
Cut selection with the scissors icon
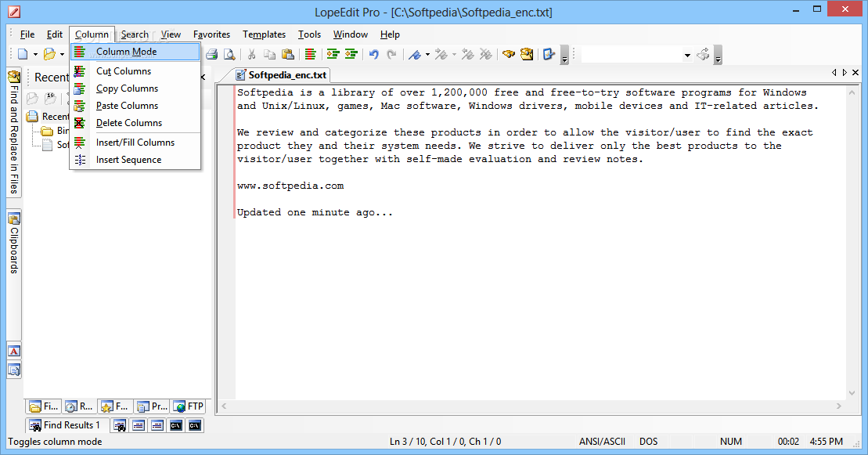[251, 54]
